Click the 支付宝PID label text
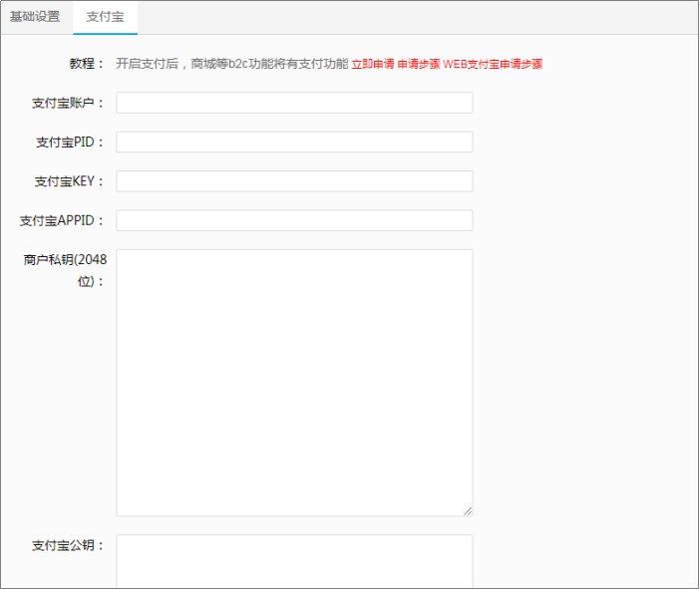 70,143
